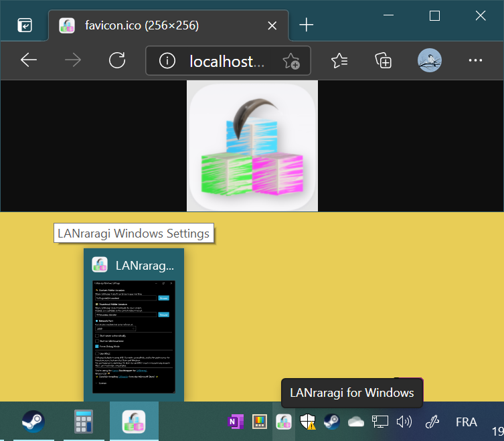Click the LANrarag... preview title
504x441 pixels.
145,266
